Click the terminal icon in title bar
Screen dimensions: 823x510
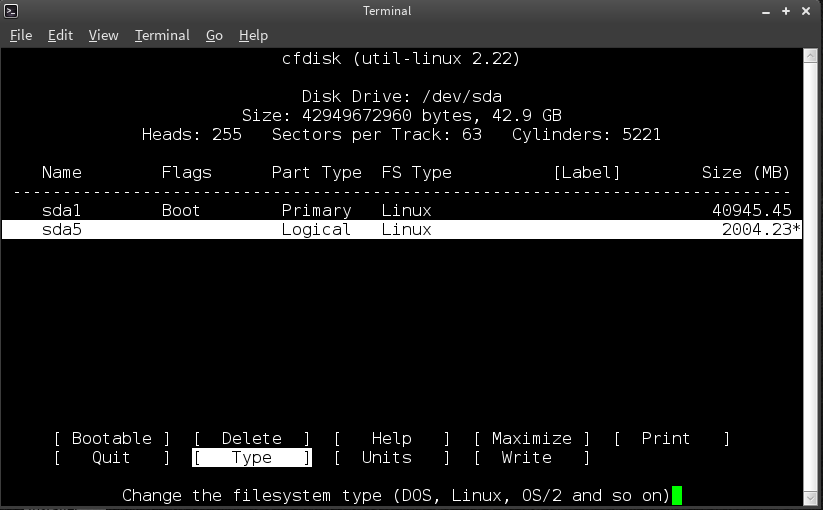11,10
